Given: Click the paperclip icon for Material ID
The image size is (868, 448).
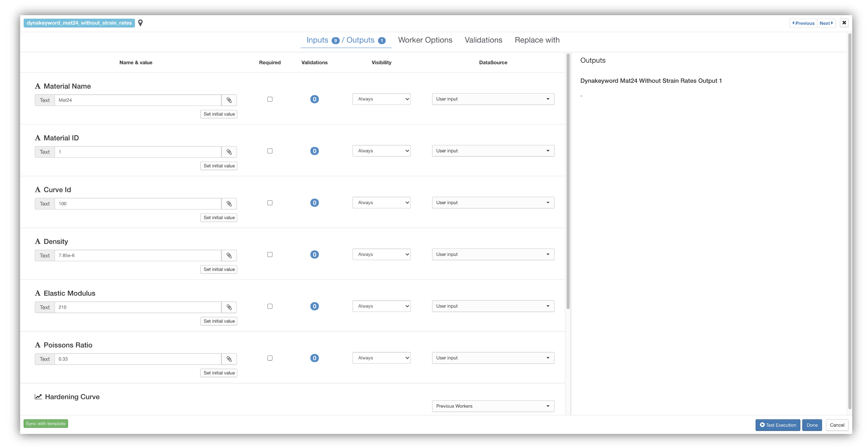Looking at the screenshot, I should tap(229, 152).
